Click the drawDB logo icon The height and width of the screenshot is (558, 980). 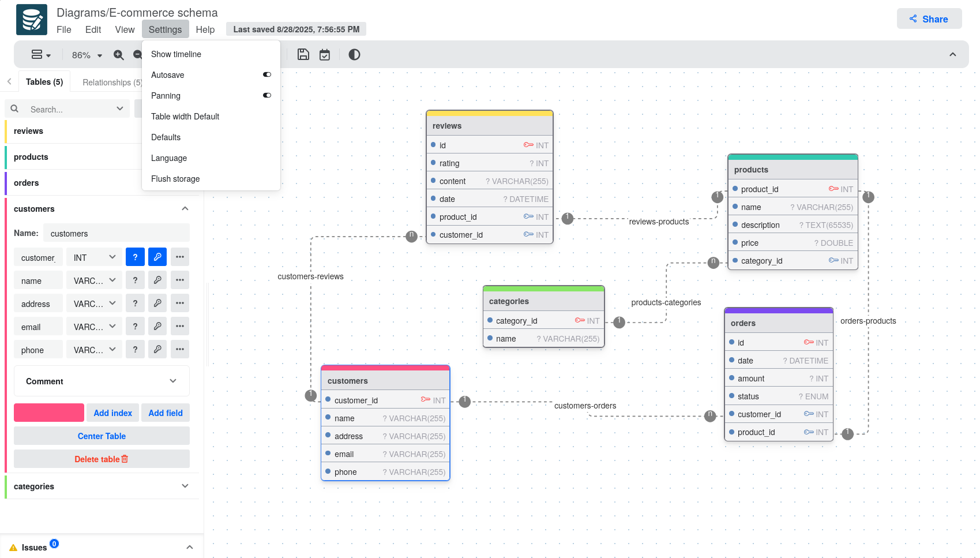pyautogui.click(x=32, y=20)
